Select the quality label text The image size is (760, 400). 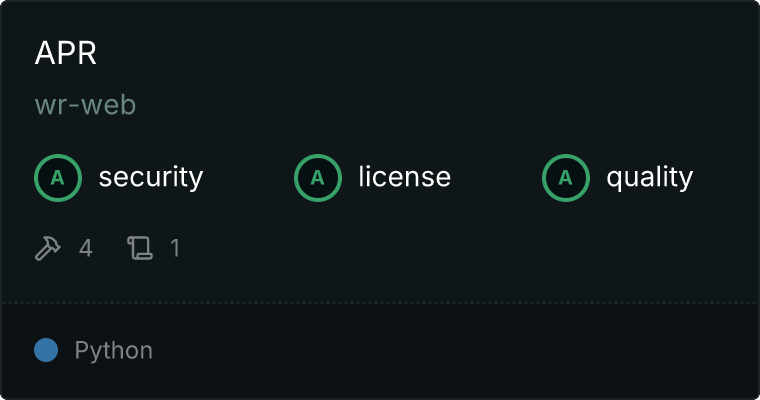pos(649,177)
